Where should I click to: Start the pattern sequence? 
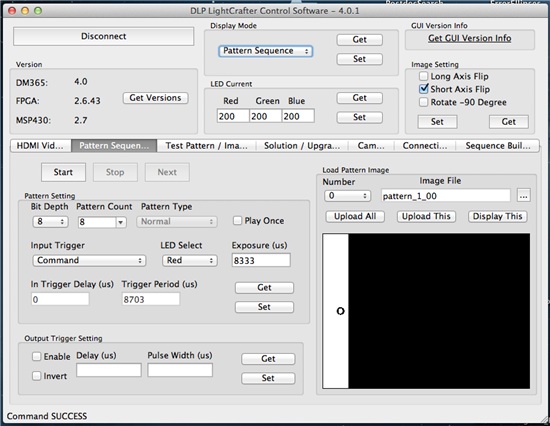[63, 172]
